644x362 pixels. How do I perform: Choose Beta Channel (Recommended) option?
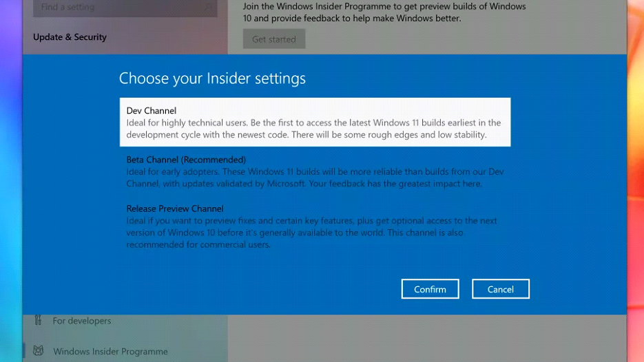pyautogui.click(x=315, y=171)
